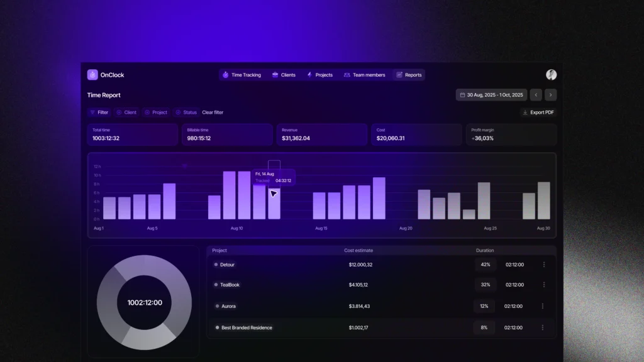
Task: Toggle the Status filter chip
Action: [186, 112]
